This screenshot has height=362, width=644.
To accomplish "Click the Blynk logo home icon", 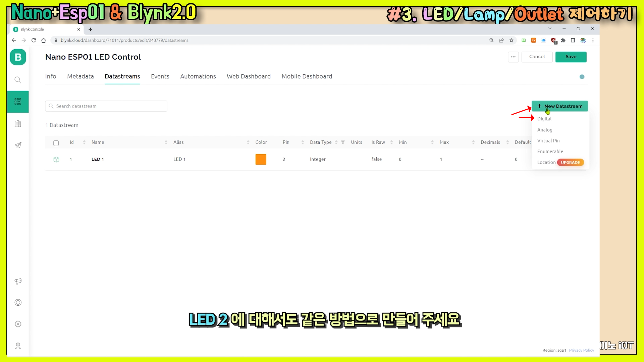I will click(x=18, y=57).
